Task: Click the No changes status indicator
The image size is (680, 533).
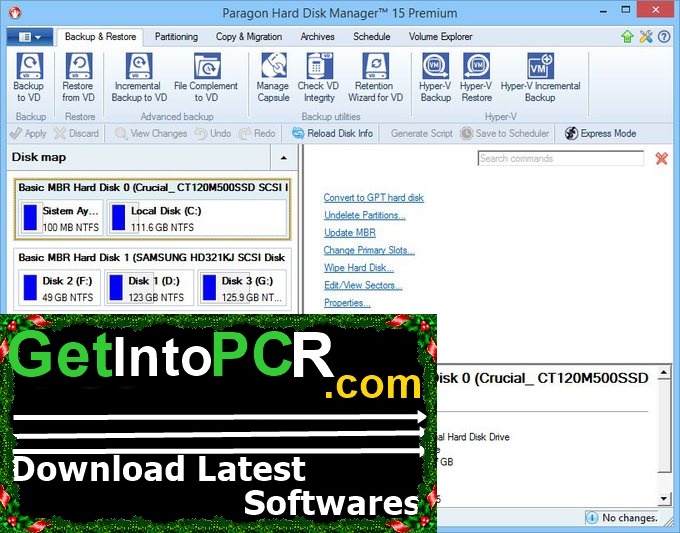Action: [622, 518]
